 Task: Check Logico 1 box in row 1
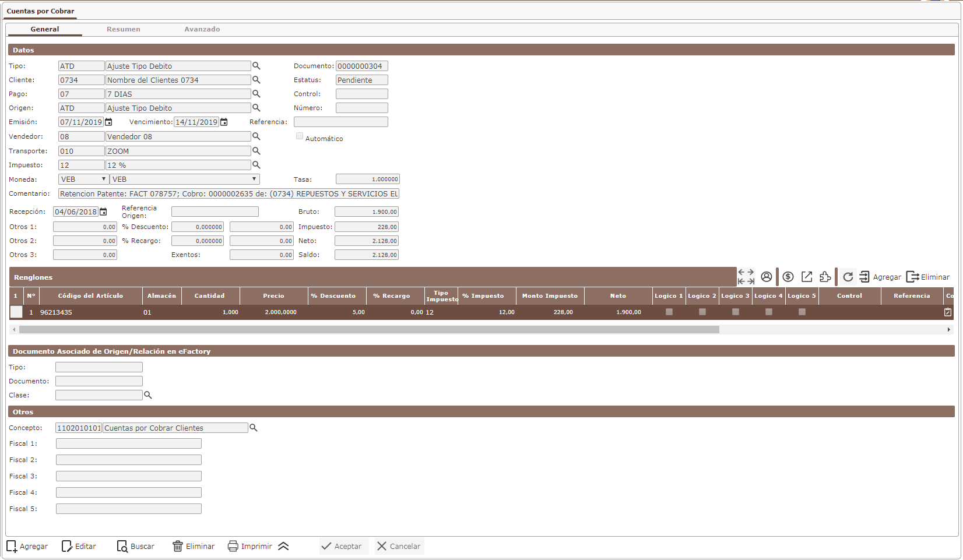point(669,312)
